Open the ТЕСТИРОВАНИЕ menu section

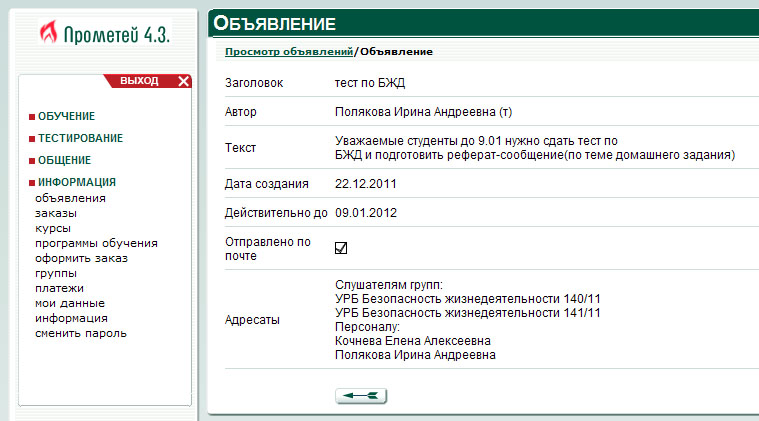[80, 138]
